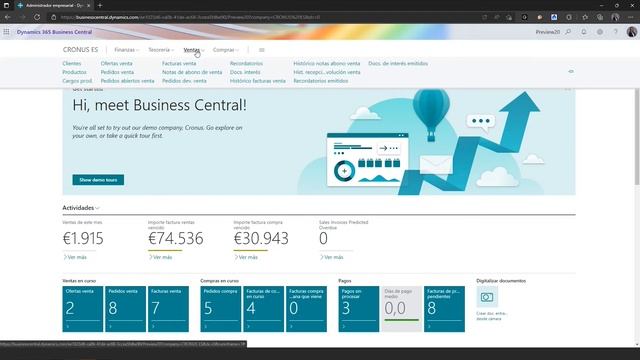Expand the Tesorería menu
The image size is (640, 360).
point(161,50)
